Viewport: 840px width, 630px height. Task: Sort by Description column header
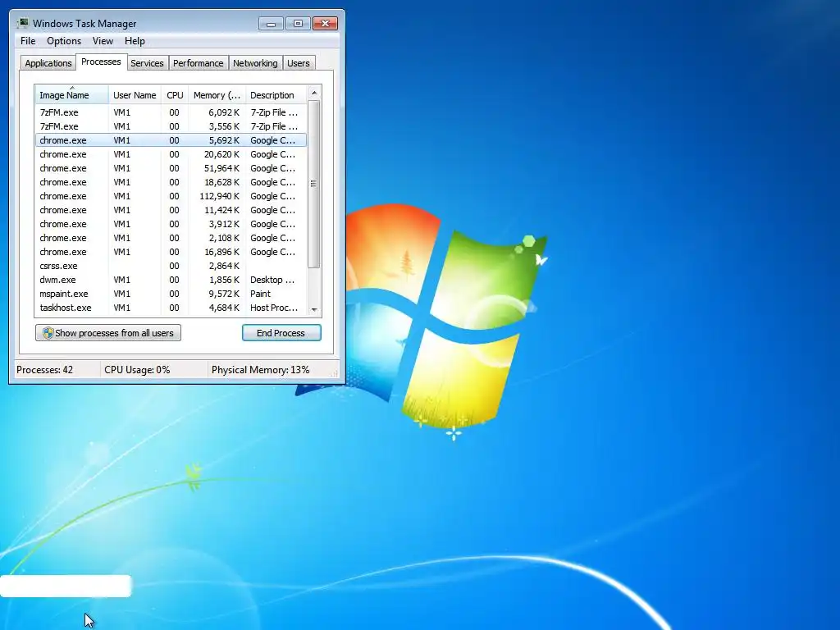coord(276,95)
